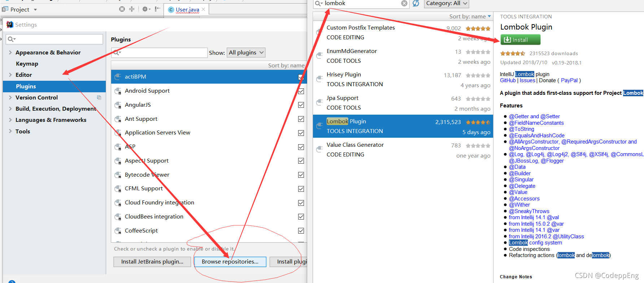
Task: Click the project-level copy icon beside Version Control
Action: click(99, 97)
